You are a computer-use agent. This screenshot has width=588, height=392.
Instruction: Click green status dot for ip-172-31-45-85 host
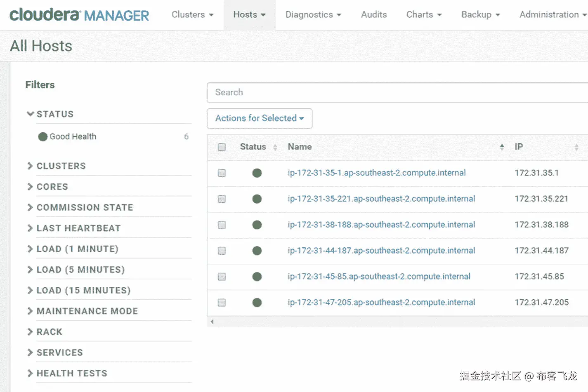(x=257, y=277)
